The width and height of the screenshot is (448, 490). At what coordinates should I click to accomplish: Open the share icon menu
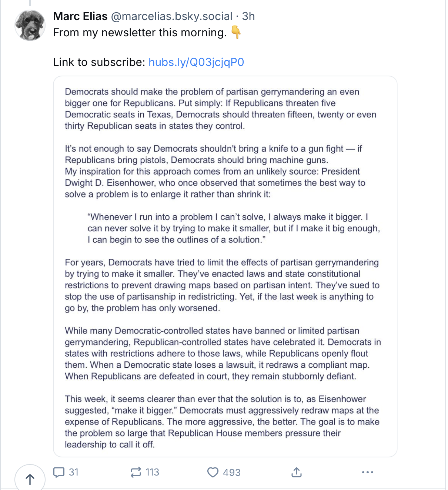[297, 472]
